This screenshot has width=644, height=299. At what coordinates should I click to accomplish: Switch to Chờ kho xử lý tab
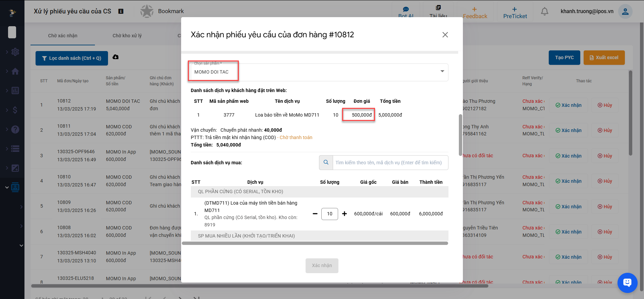pyautogui.click(x=127, y=36)
